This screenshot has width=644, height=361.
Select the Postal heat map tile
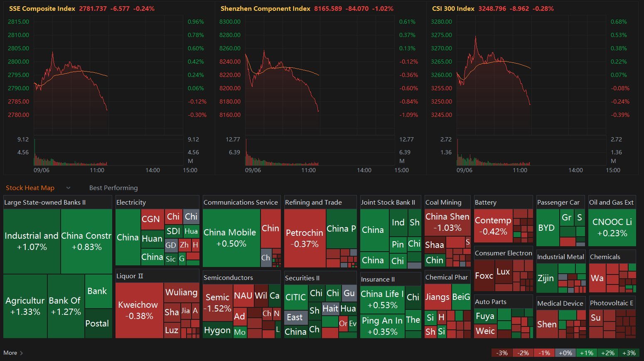click(98, 324)
